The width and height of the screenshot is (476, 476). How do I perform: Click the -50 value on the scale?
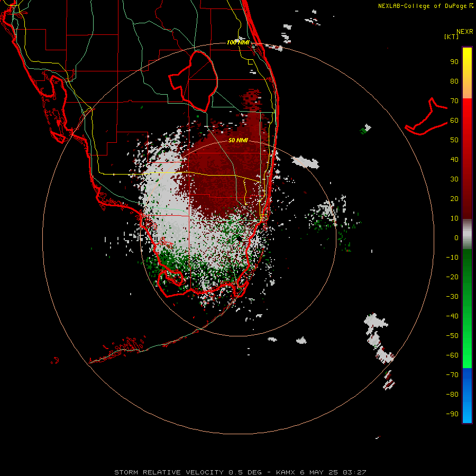click(x=452, y=336)
